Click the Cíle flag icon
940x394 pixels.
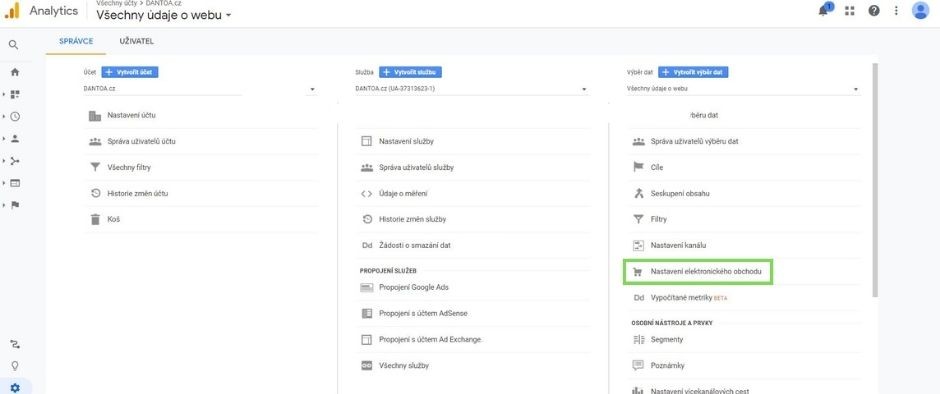click(x=638, y=167)
